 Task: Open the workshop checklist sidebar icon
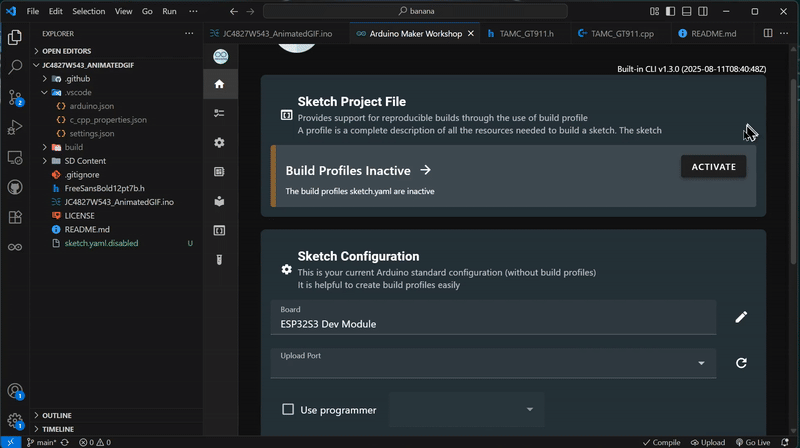219,113
